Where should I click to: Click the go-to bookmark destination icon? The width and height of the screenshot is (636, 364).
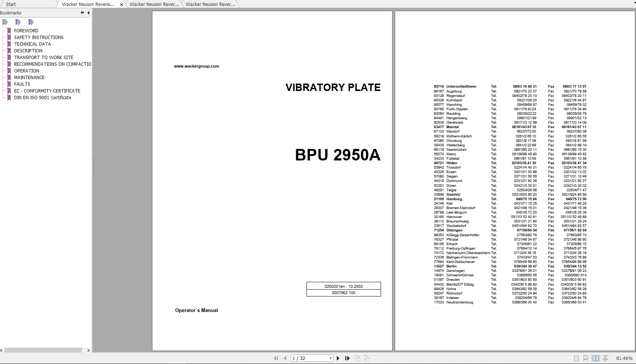tap(31, 22)
